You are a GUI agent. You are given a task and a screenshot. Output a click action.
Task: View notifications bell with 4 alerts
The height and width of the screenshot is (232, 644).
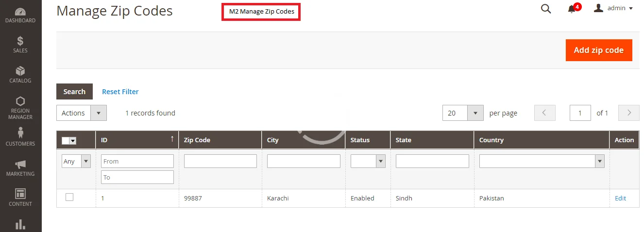[572, 9]
